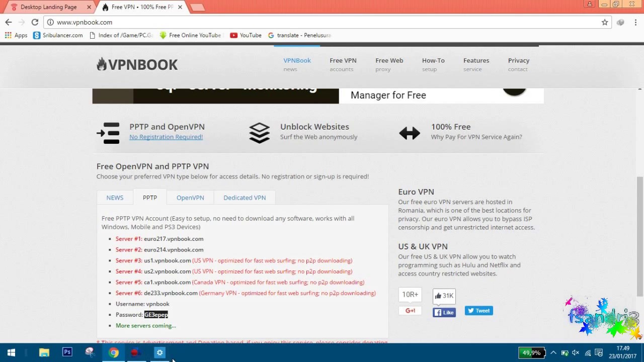Open the How-To setup menu

(433, 64)
